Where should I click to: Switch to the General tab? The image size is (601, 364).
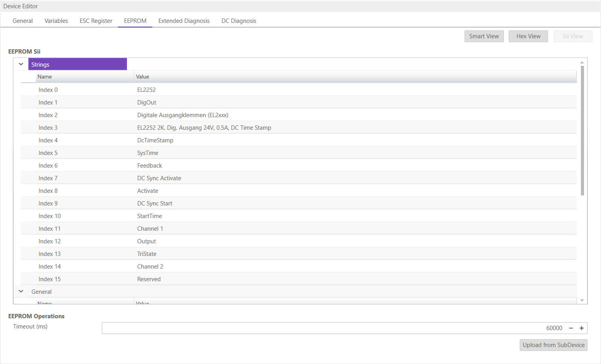(x=22, y=21)
